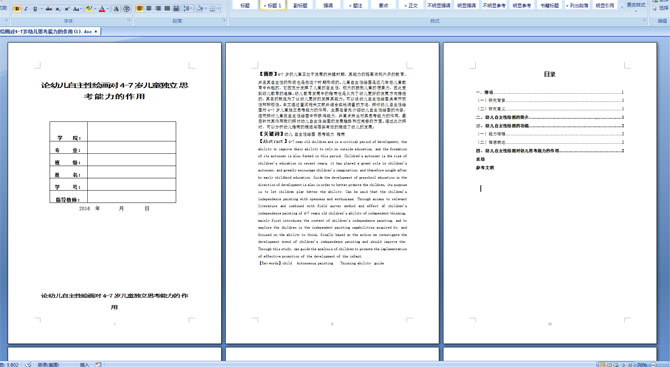Apply subscript formatting
This screenshot has height=367, width=670.
pos(58,9)
